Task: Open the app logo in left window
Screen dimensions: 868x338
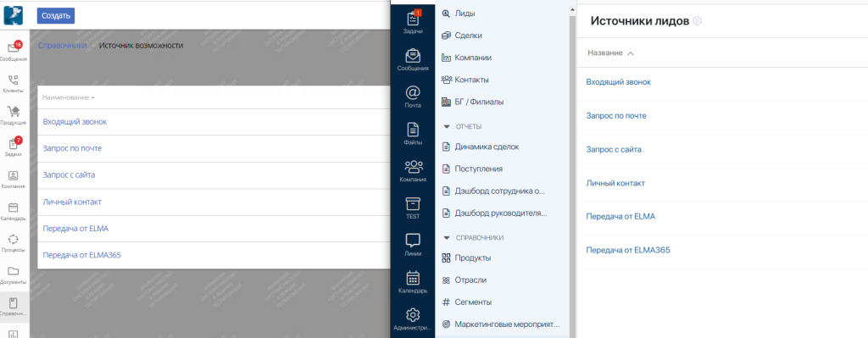Action: (14, 15)
